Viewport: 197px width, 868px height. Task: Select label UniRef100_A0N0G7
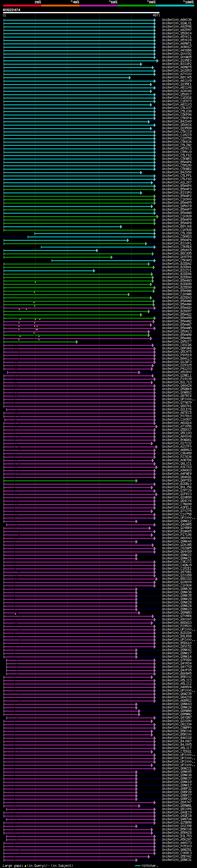pyautogui.click(x=177, y=47)
